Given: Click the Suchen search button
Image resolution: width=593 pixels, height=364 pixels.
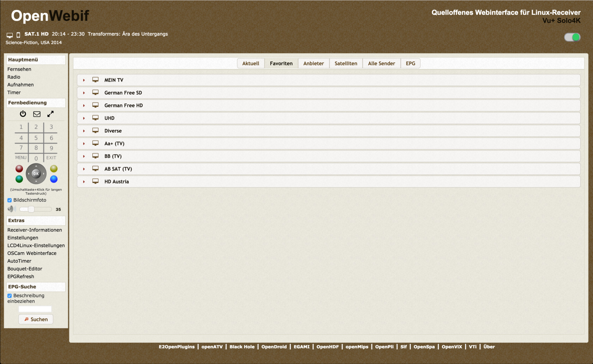Looking at the screenshot, I should tap(36, 319).
